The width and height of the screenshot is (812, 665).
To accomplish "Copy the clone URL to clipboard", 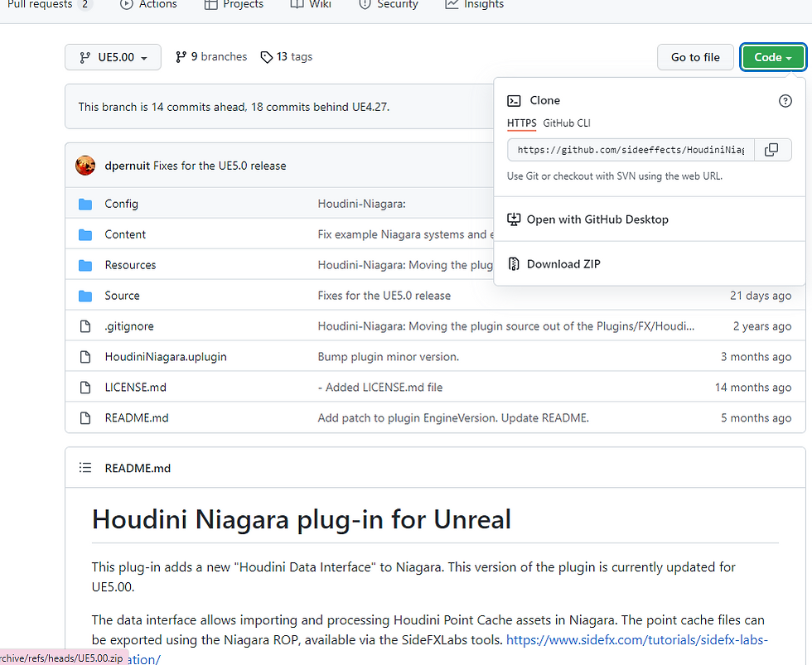I will pos(771,150).
